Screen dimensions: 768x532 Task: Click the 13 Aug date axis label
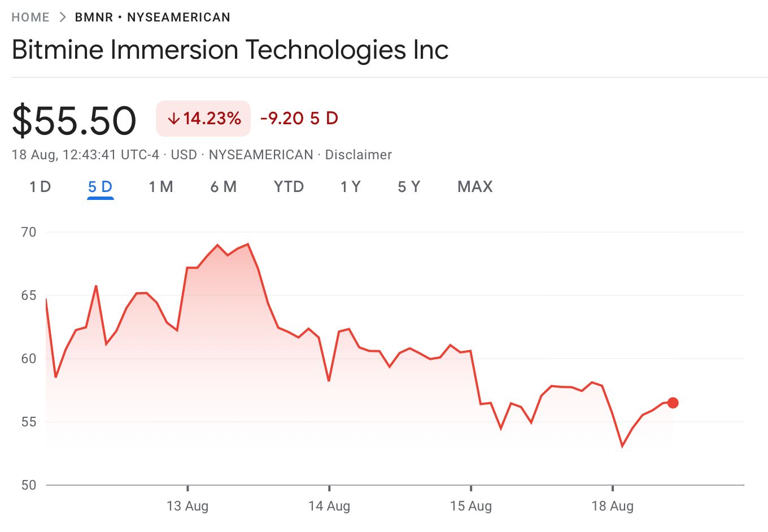pyautogui.click(x=187, y=506)
